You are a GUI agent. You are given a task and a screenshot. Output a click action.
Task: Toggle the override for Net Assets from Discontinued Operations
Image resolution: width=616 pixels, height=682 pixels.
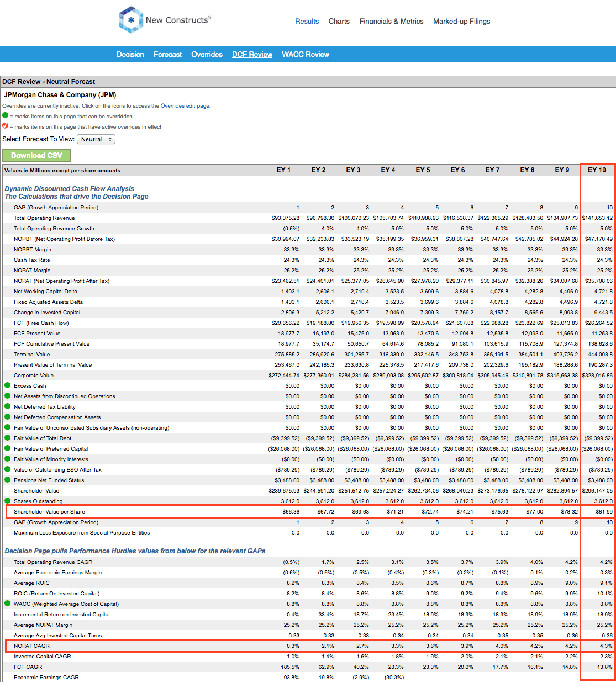pos(7,396)
